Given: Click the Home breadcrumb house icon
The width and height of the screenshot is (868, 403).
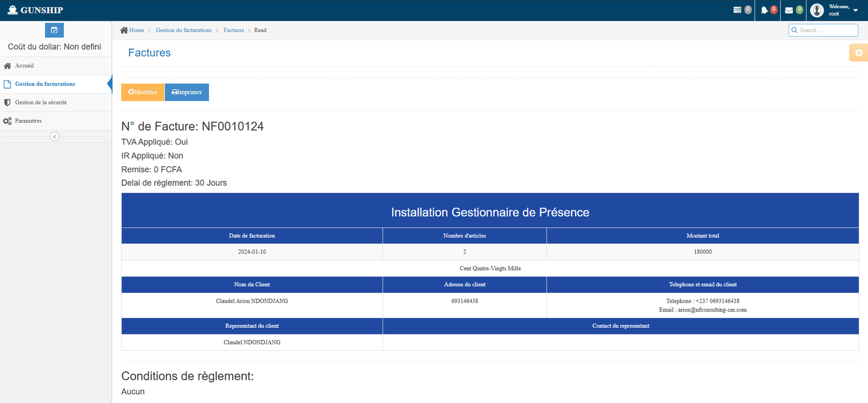Looking at the screenshot, I should coord(124,30).
